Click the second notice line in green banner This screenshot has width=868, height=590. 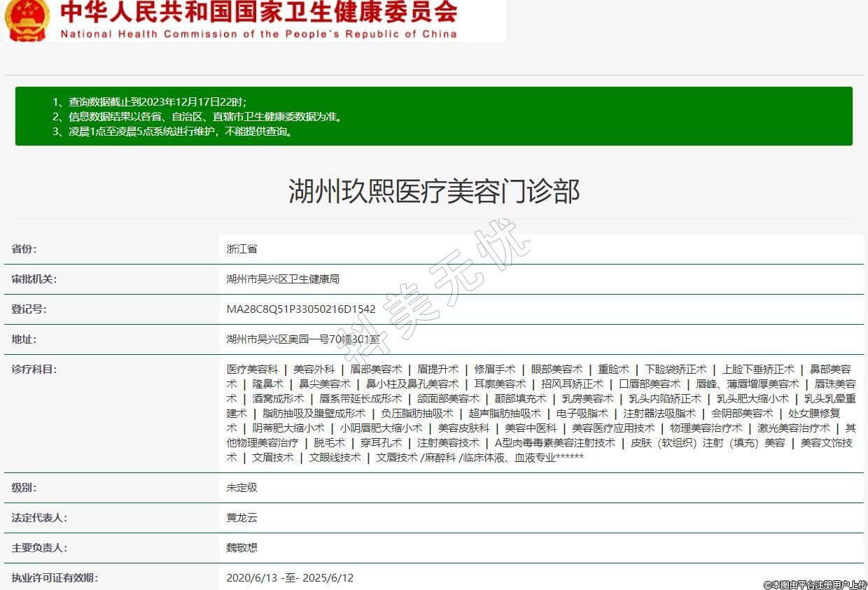pyautogui.click(x=197, y=116)
